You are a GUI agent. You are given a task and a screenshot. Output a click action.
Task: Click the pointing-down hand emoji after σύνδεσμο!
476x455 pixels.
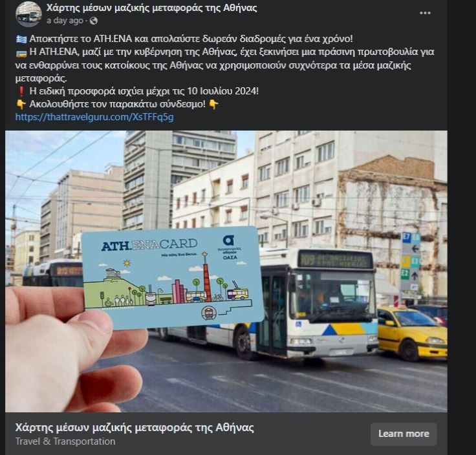[x=213, y=104]
